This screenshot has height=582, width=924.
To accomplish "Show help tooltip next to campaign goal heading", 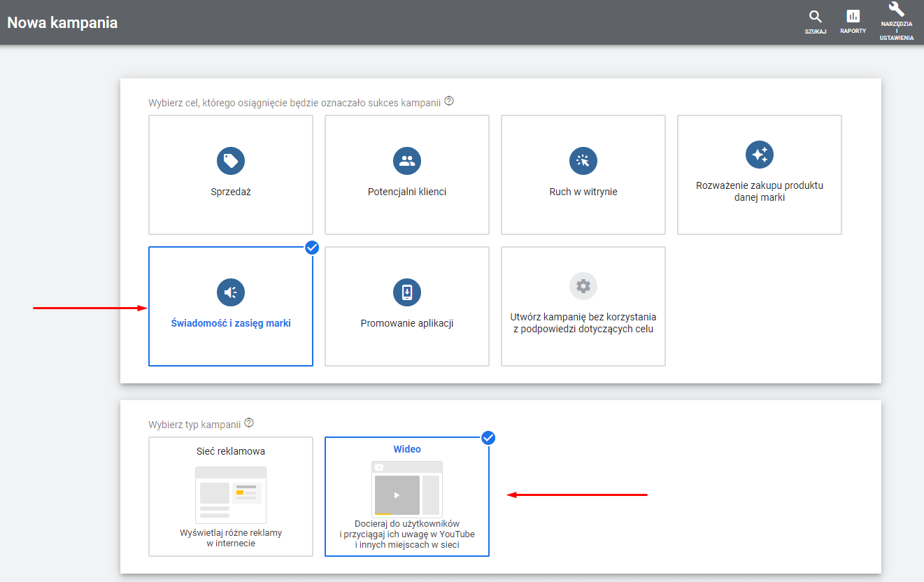I will 449,101.
